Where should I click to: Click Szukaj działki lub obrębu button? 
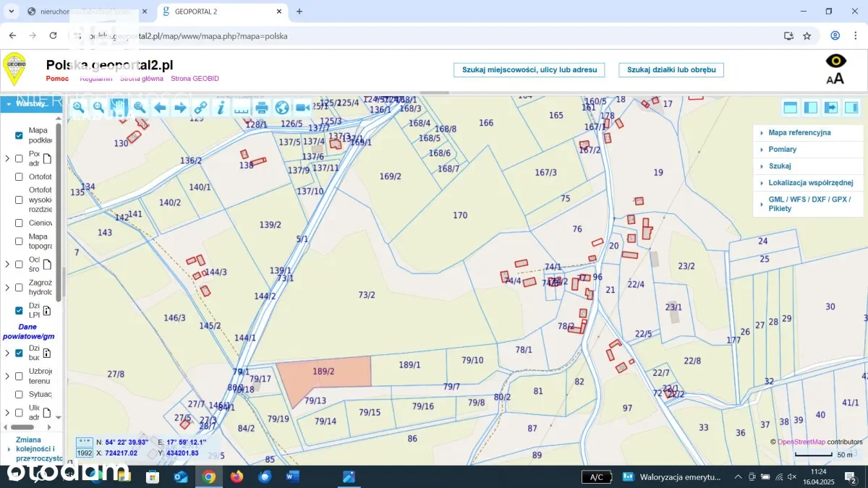(671, 70)
